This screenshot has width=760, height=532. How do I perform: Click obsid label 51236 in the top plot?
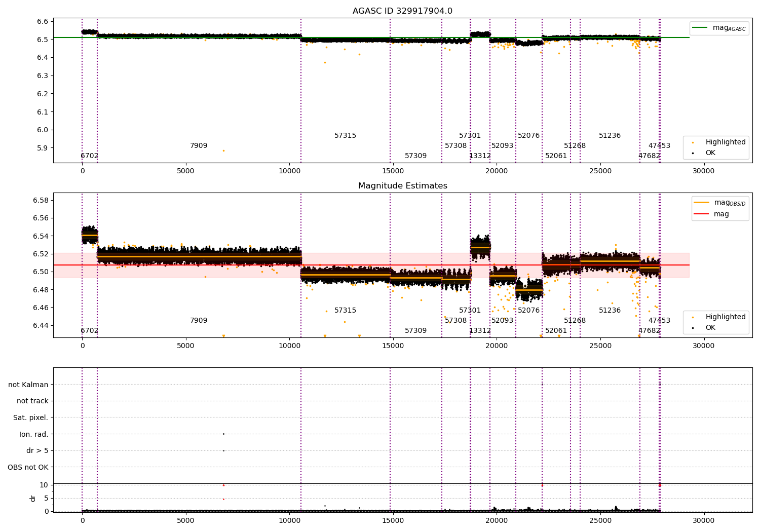[x=610, y=136]
